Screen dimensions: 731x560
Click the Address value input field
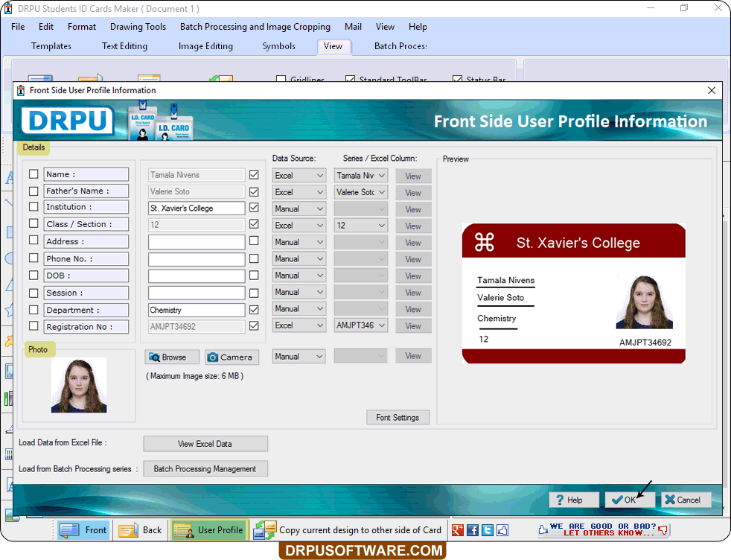coord(197,242)
